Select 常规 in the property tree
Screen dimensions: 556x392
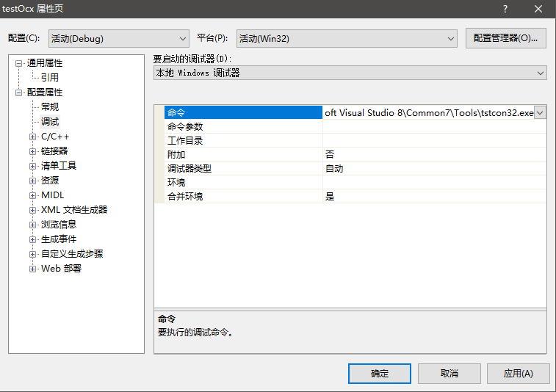tap(50, 107)
